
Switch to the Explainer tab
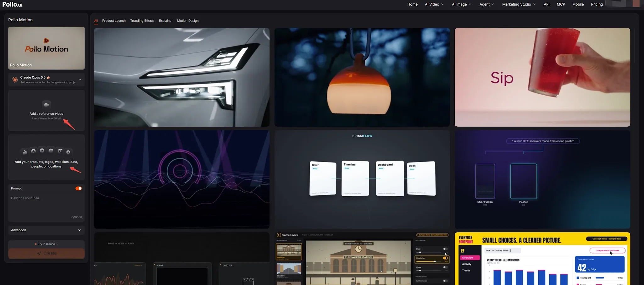pyautogui.click(x=166, y=21)
